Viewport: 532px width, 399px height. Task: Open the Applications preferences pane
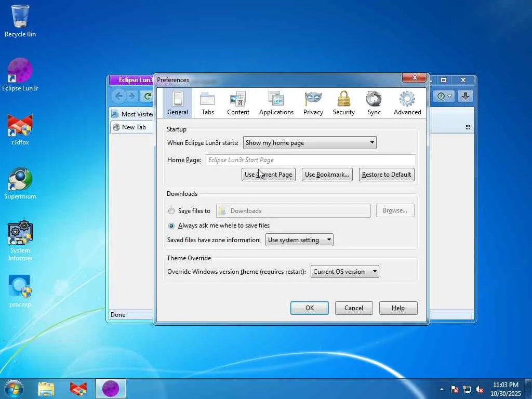(276, 103)
